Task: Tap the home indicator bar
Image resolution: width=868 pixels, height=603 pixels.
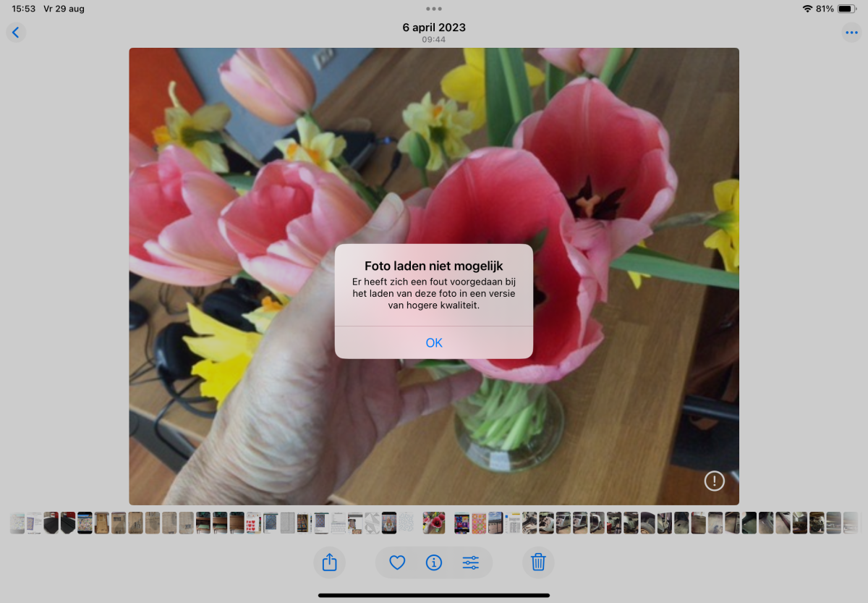Action: pos(434,595)
